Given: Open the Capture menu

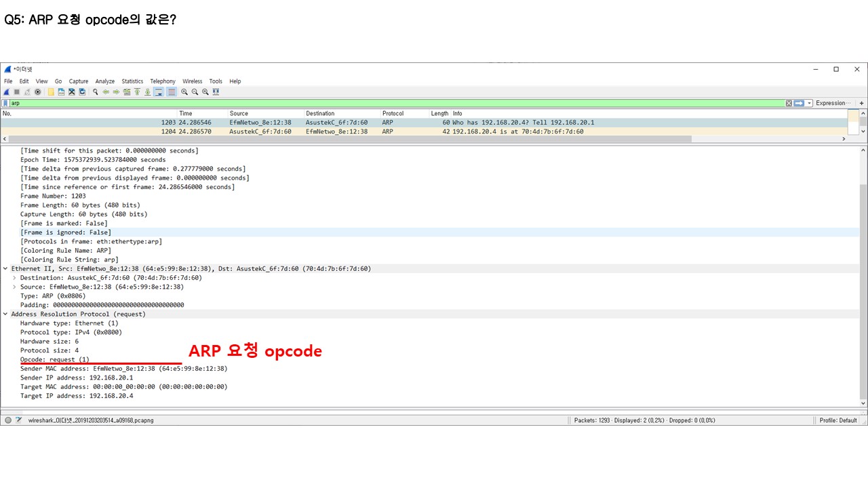Looking at the screenshot, I should click(x=79, y=81).
